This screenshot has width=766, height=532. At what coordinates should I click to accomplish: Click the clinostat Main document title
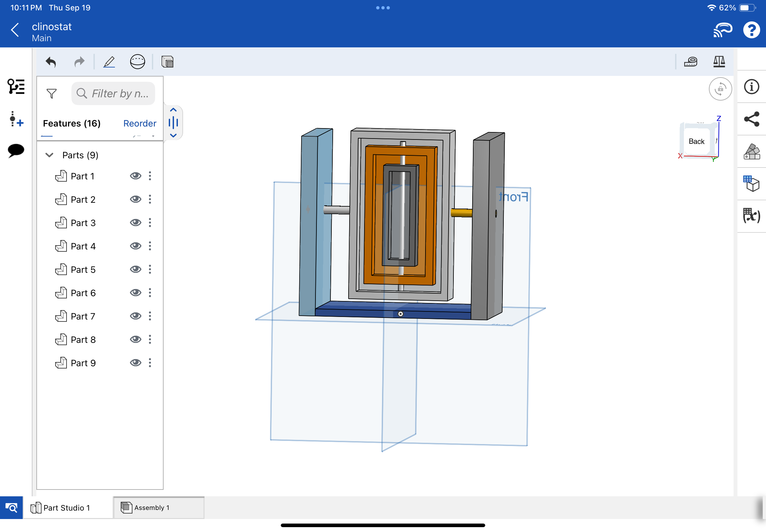click(x=52, y=32)
